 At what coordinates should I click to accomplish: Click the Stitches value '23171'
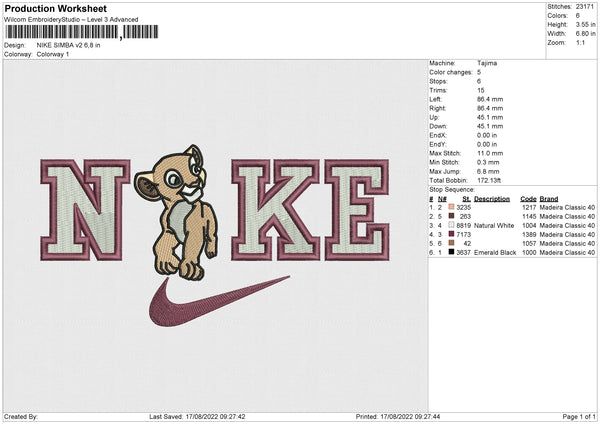coord(585,7)
